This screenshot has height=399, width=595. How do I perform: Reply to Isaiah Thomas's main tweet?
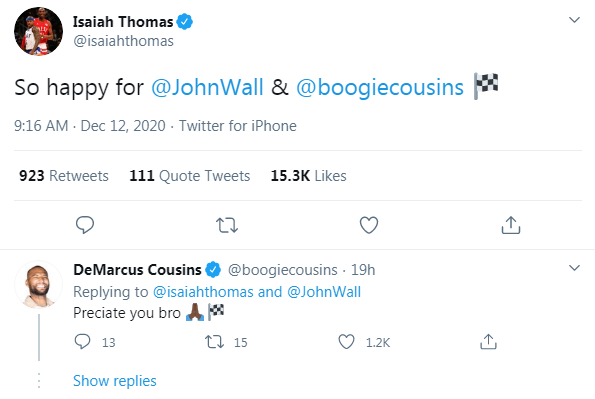click(85, 225)
